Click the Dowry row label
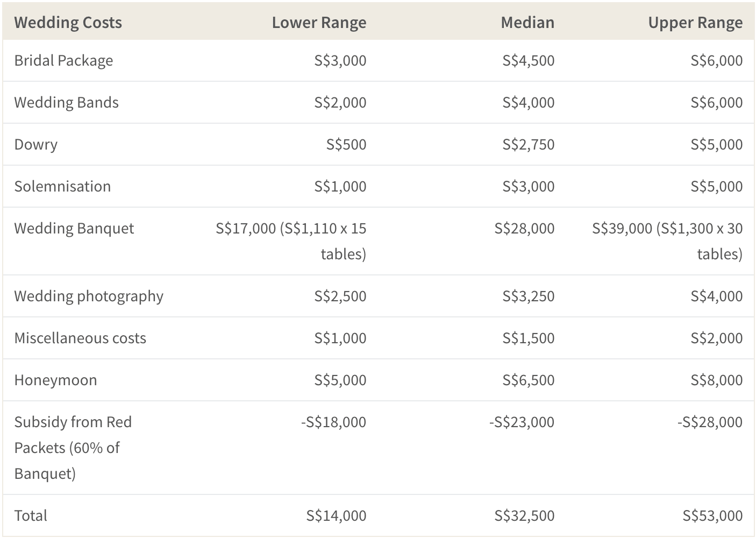 click(x=35, y=145)
